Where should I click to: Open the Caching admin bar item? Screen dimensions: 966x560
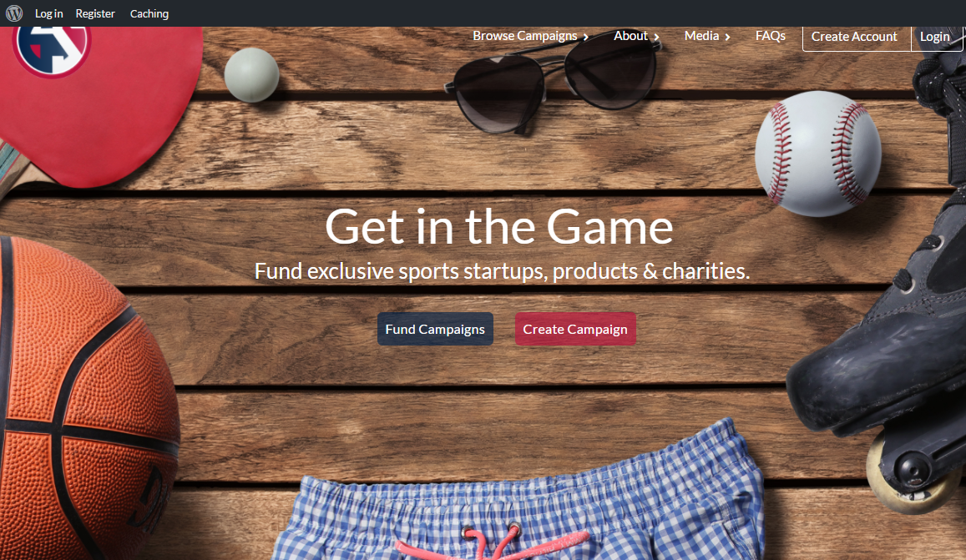click(149, 13)
